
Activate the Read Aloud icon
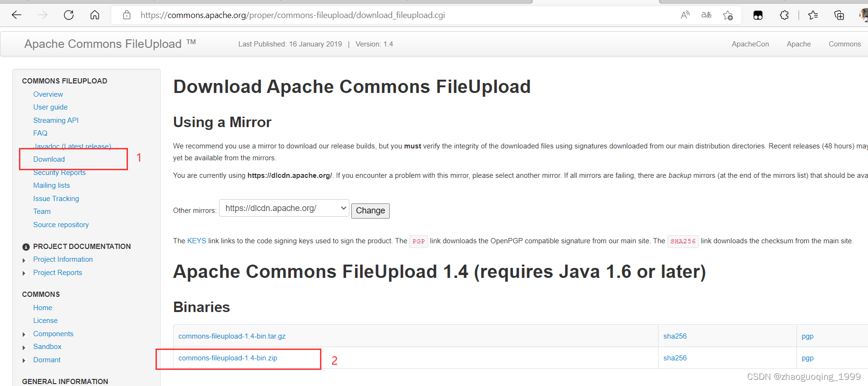tap(685, 15)
